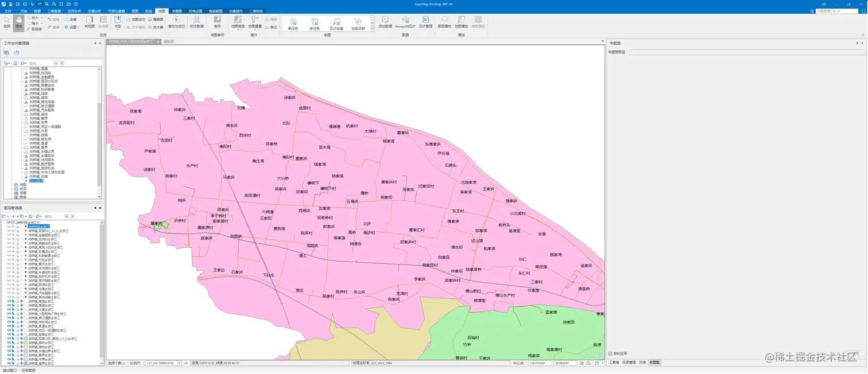This screenshot has height=374, width=868.
Task: Click the 地图裁剪 map clip tool
Action: [x=238, y=22]
